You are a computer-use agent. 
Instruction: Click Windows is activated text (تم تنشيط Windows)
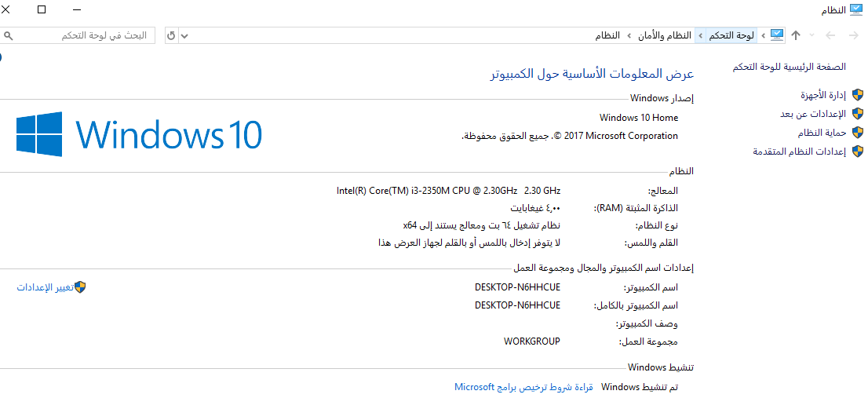pyautogui.click(x=640, y=387)
